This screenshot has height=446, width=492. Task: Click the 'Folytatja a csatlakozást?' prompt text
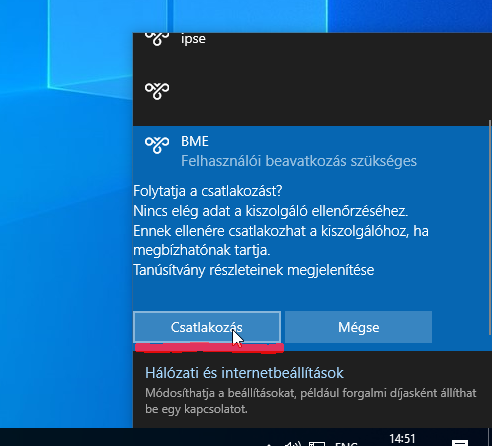208,191
